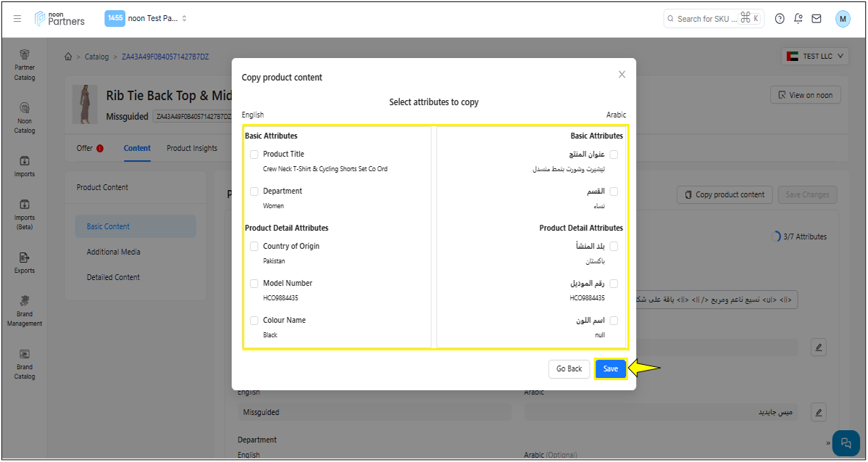Enable the English Colour Name checkbox
Screen dimensions: 868x462
(x=254, y=321)
